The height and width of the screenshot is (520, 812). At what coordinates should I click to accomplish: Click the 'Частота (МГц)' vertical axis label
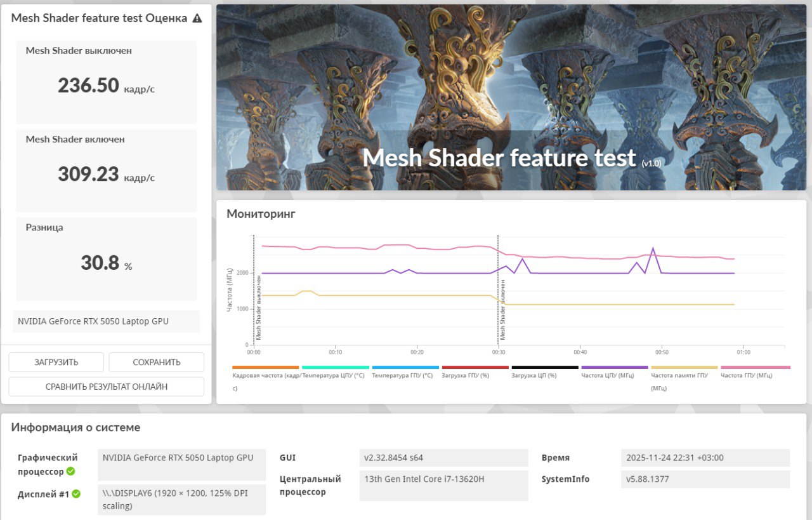point(230,290)
